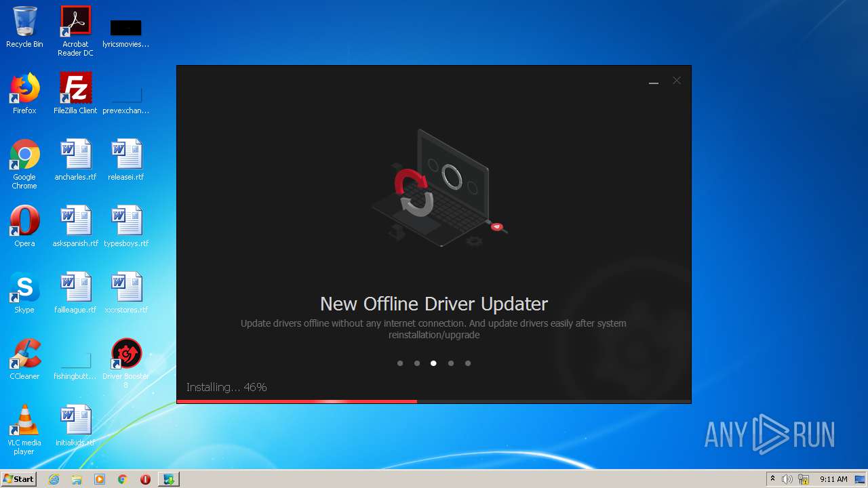868x488 pixels.
Task: Click the laptop update illustration
Action: click(439, 188)
